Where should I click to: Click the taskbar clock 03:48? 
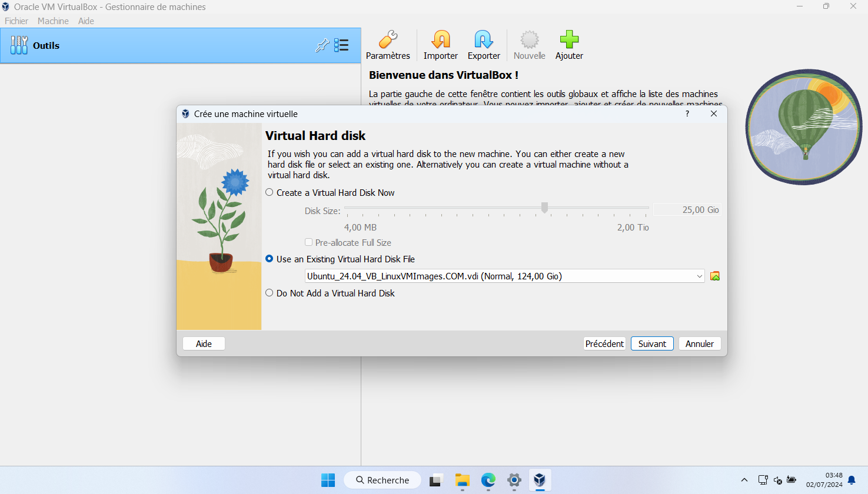[x=824, y=480]
